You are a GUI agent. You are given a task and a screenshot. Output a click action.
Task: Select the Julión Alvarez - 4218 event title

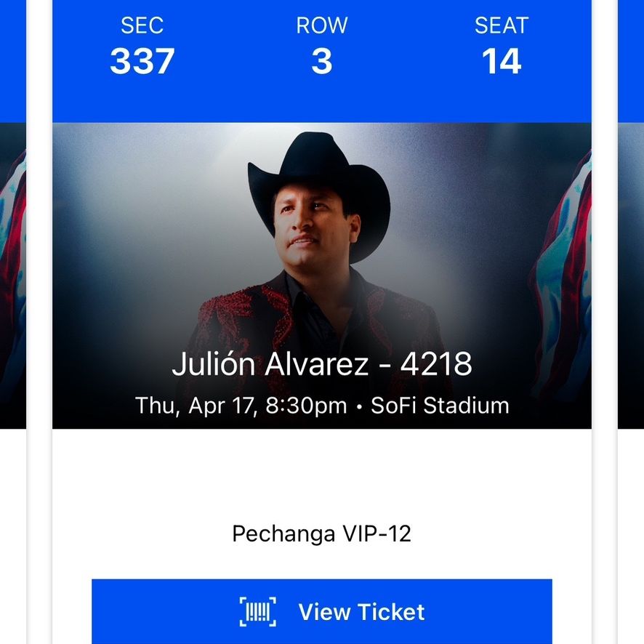click(321, 363)
